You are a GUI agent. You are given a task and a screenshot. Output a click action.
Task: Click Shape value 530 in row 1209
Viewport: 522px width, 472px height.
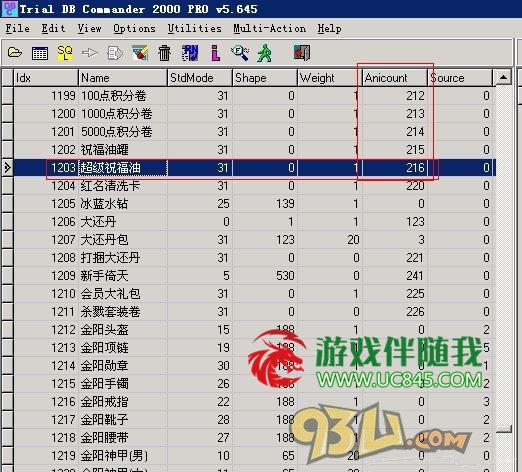[x=285, y=276]
